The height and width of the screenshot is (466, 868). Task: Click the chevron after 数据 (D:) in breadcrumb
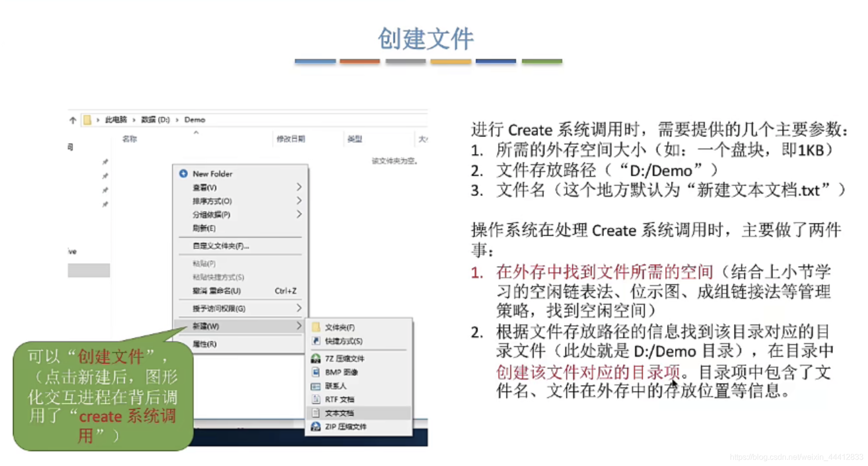pyautogui.click(x=177, y=120)
